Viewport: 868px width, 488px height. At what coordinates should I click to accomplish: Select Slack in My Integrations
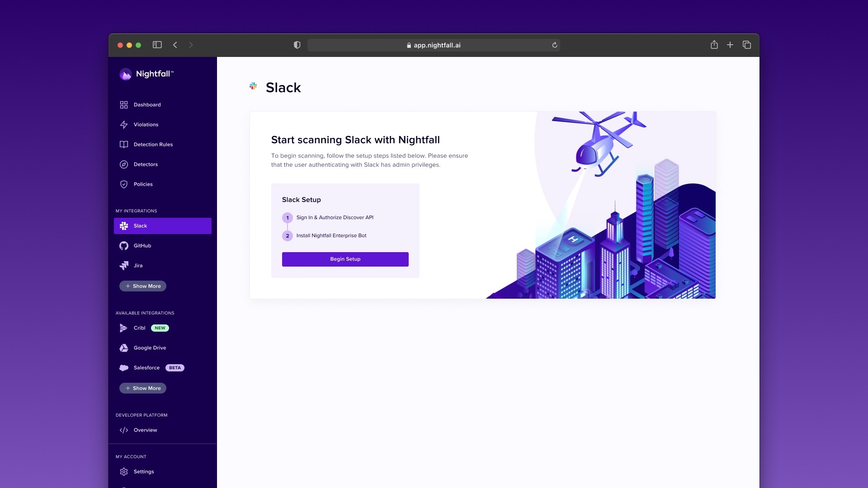pos(163,226)
